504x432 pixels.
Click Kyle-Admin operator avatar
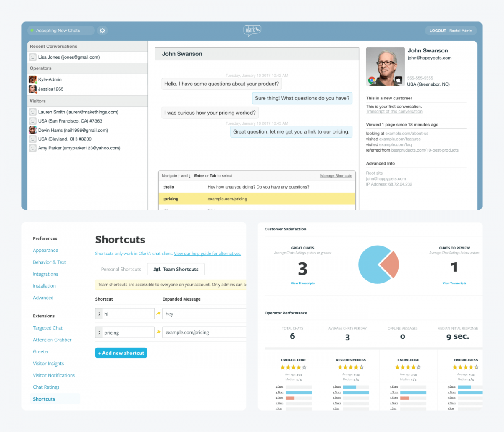pos(32,79)
